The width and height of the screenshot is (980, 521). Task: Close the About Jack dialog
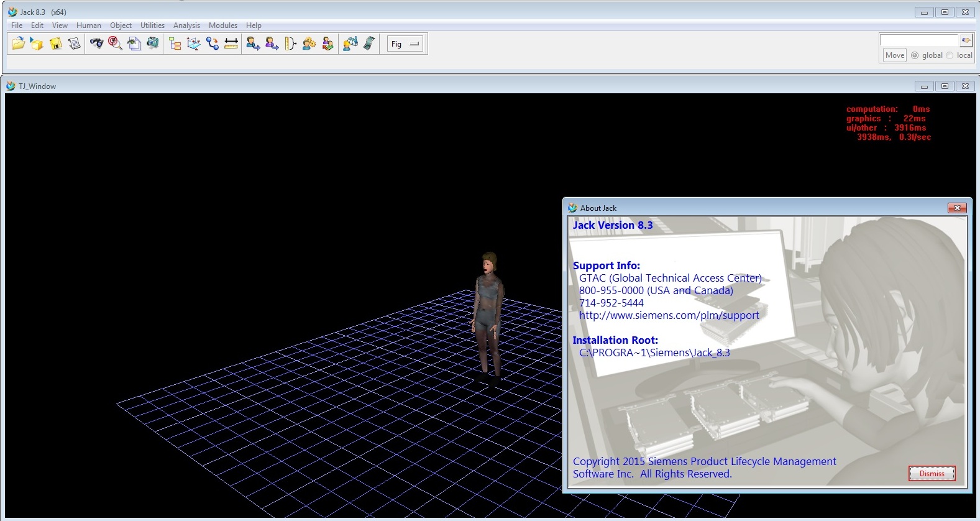click(x=957, y=208)
